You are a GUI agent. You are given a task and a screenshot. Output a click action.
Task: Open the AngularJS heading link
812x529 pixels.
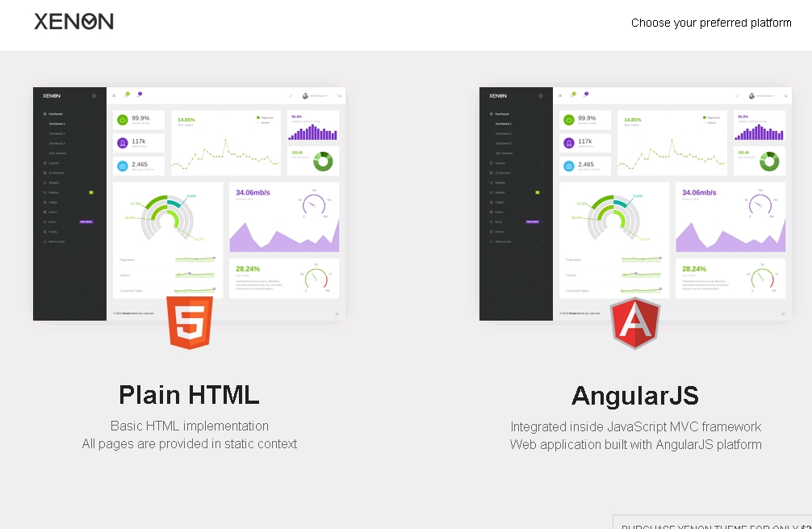(635, 396)
